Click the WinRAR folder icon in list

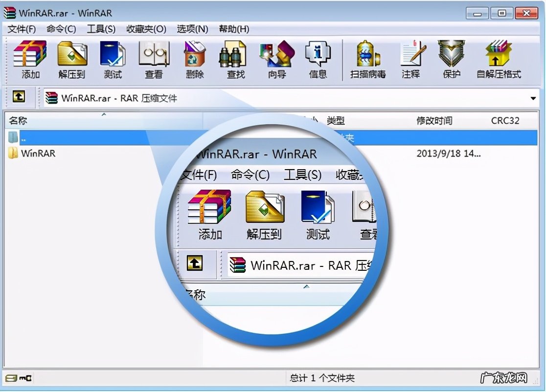(x=13, y=153)
